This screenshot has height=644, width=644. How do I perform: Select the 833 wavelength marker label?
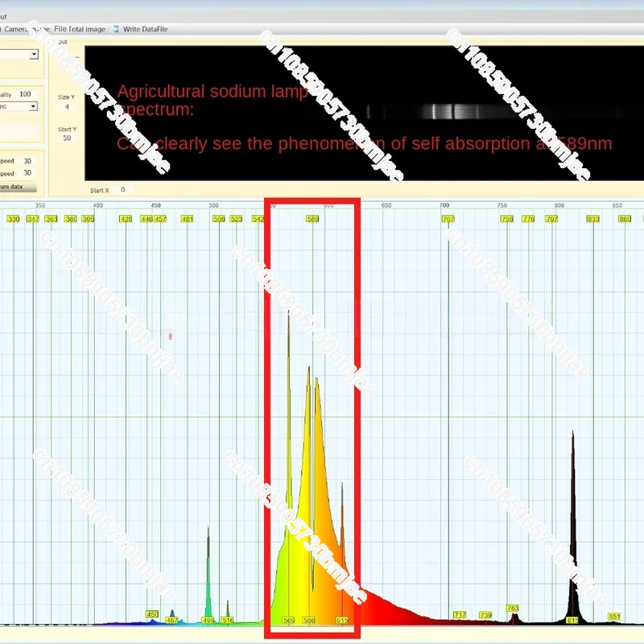click(593, 219)
